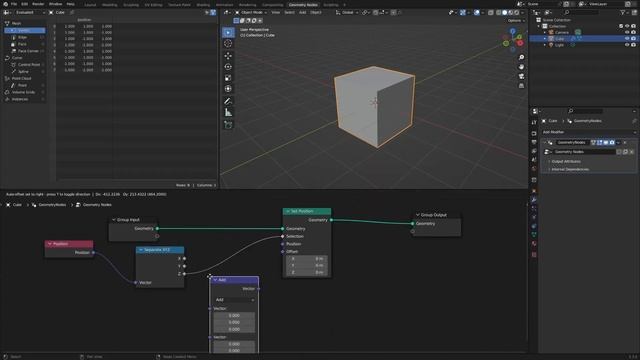The width and height of the screenshot is (640, 360).
Task: Select the Transform tool in viewport toolbar
Action: click(x=228, y=89)
